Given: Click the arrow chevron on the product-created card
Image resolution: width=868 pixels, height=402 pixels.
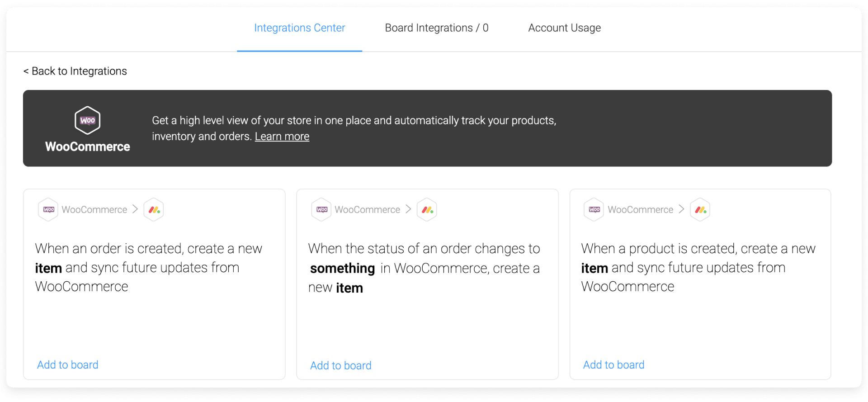Looking at the screenshot, I should pyautogui.click(x=681, y=209).
